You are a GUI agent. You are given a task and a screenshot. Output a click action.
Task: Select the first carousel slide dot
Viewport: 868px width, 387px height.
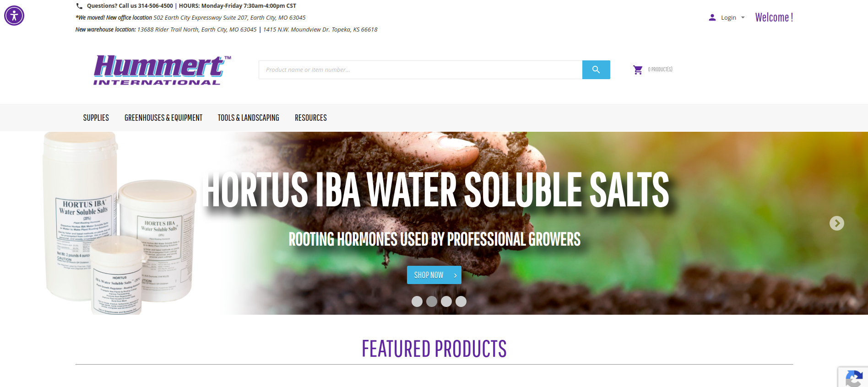417,301
